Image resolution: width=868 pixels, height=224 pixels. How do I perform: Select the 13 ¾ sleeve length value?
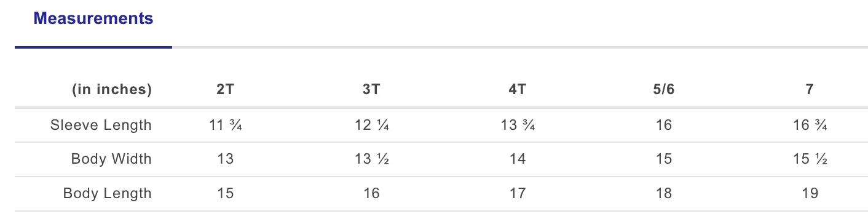point(518,125)
